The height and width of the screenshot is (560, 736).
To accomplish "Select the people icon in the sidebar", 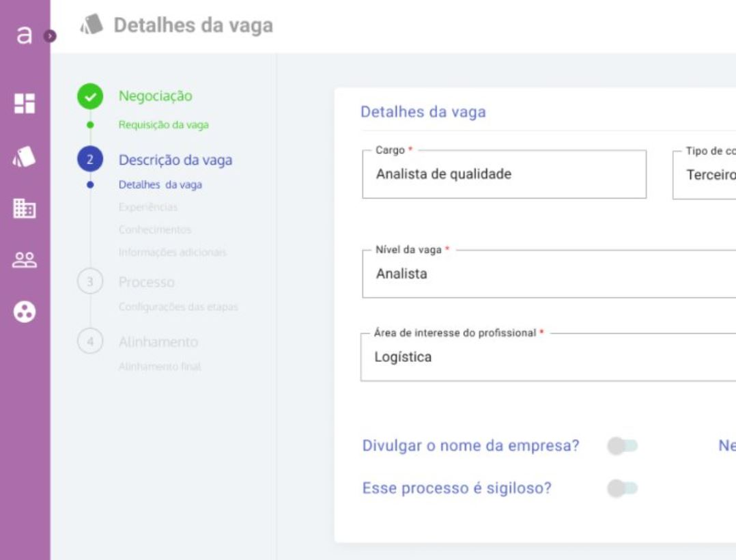I will (25, 257).
